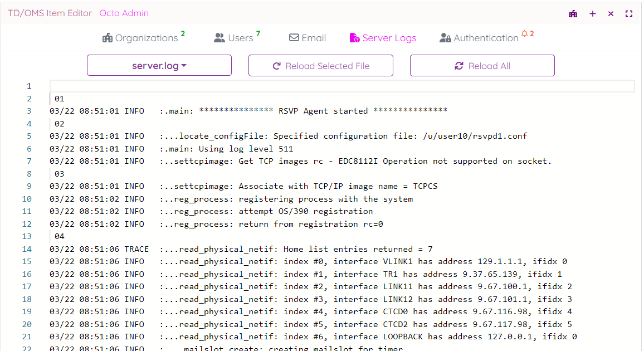Toggle fullscreen with the expand icon
The width and height of the screenshot is (644, 351).
[x=629, y=14]
